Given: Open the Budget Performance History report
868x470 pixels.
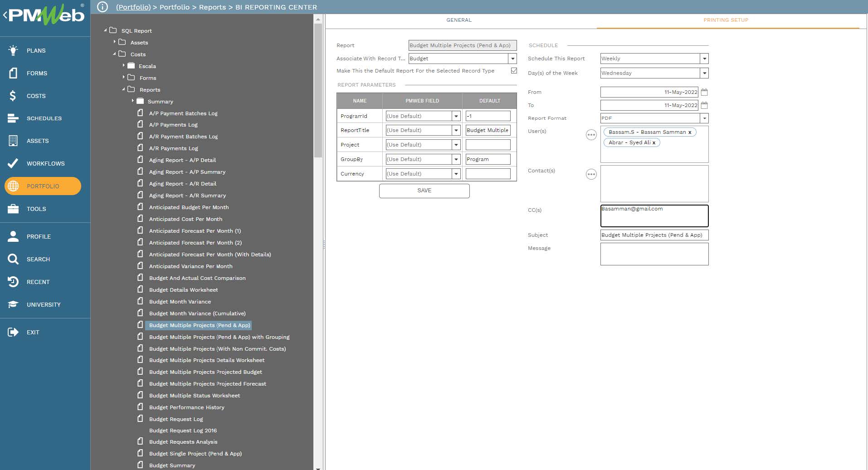Looking at the screenshot, I should point(186,407).
